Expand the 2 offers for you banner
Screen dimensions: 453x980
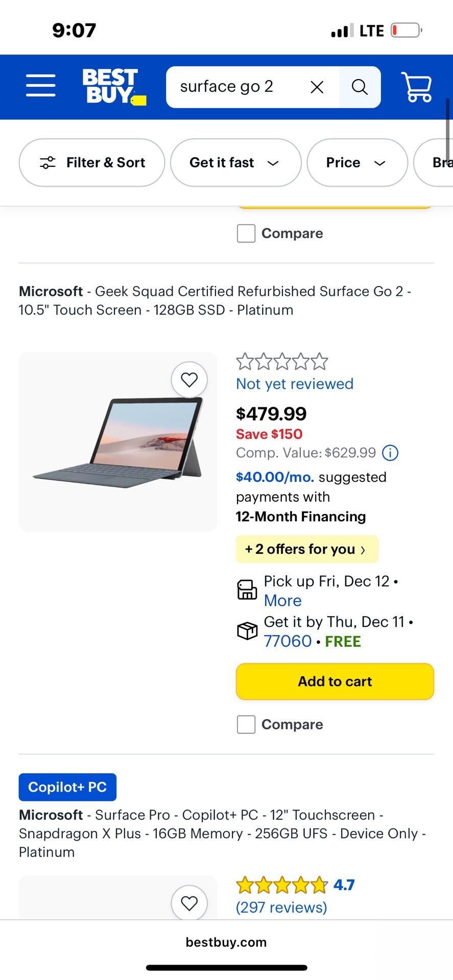point(306,549)
